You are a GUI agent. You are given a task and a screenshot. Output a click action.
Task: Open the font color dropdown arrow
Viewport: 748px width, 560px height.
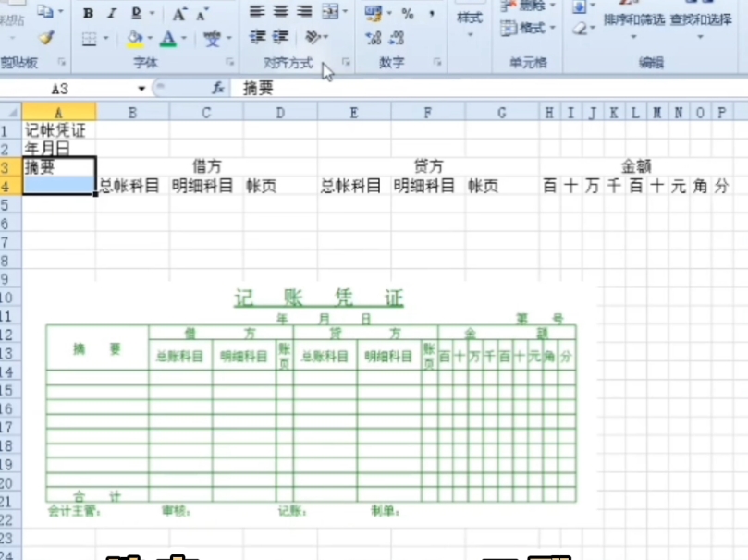pyautogui.click(x=183, y=38)
